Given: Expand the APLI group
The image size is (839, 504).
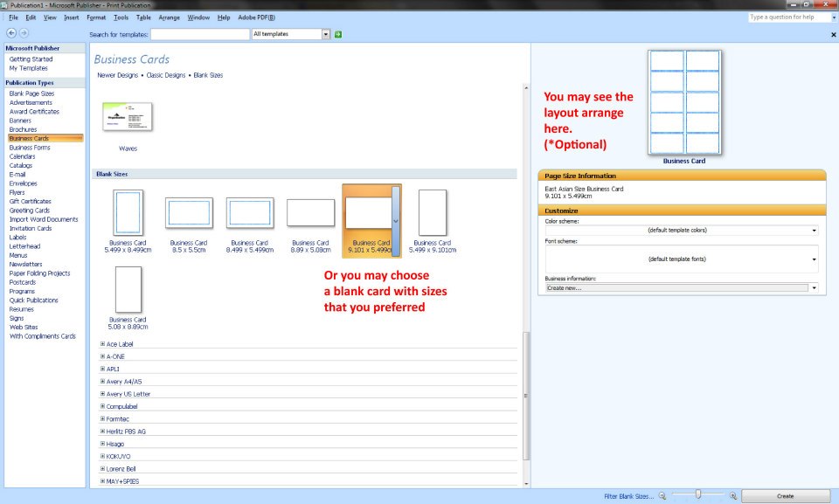Looking at the screenshot, I should pos(103,369).
